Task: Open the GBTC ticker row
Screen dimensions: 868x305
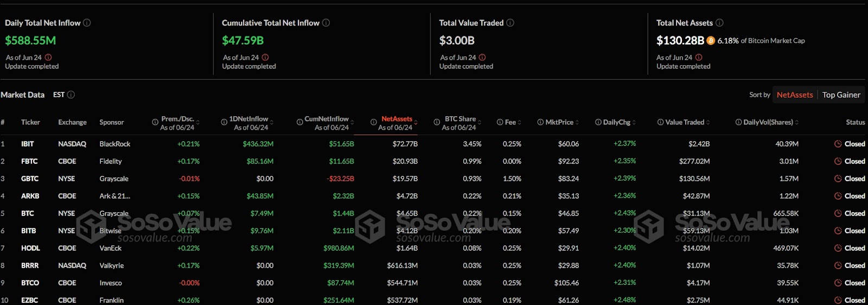Action: tap(434, 179)
